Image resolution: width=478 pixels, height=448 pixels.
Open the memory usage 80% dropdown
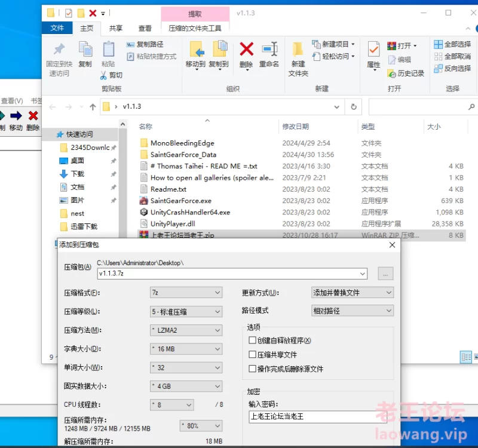coord(201,426)
